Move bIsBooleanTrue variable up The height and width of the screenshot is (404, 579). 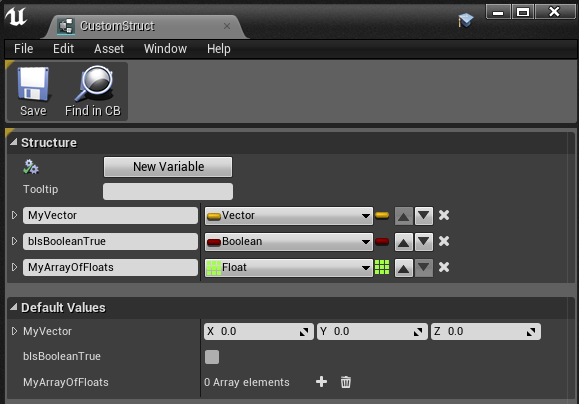click(x=404, y=242)
